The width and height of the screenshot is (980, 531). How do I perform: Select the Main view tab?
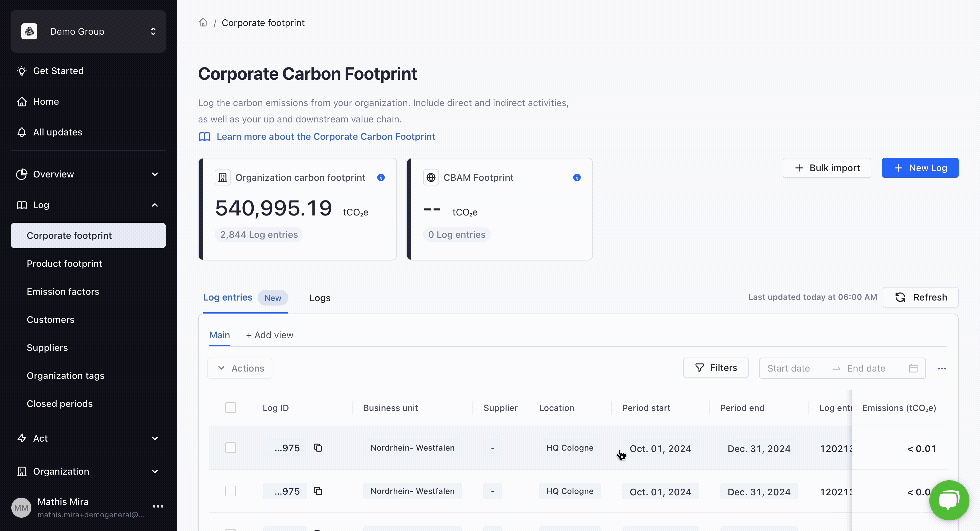(x=220, y=335)
